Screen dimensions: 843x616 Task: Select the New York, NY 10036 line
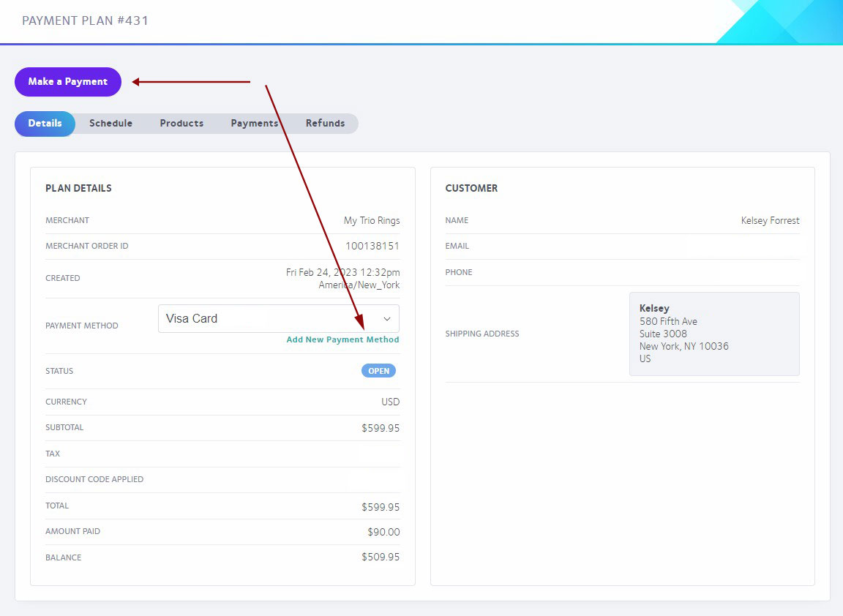coord(684,346)
